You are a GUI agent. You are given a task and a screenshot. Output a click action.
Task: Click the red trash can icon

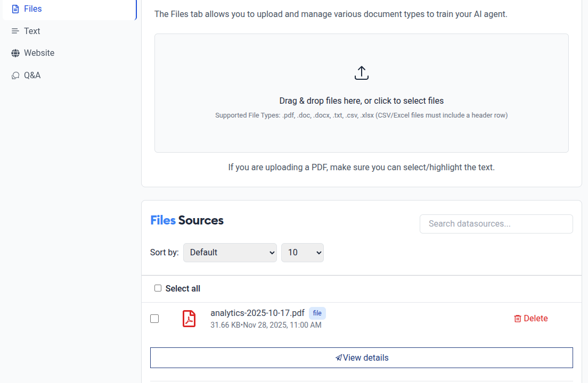click(x=518, y=319)
